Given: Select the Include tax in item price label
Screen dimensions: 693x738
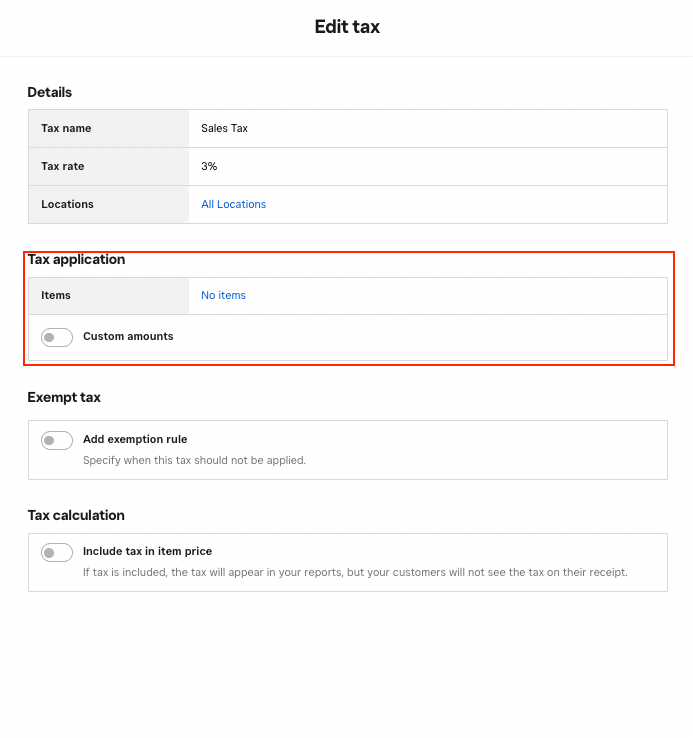Looking at the screenshot, I should pyautogui.click(x=147, y=551).
